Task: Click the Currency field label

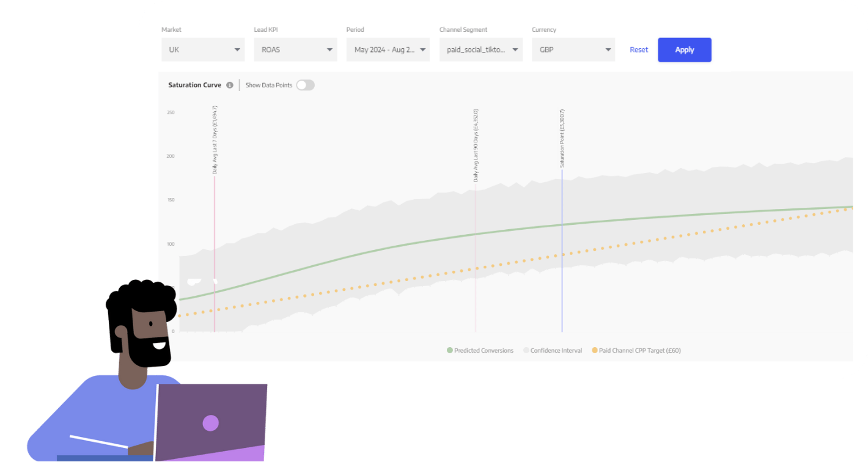Action: click(x=544, y=29)
